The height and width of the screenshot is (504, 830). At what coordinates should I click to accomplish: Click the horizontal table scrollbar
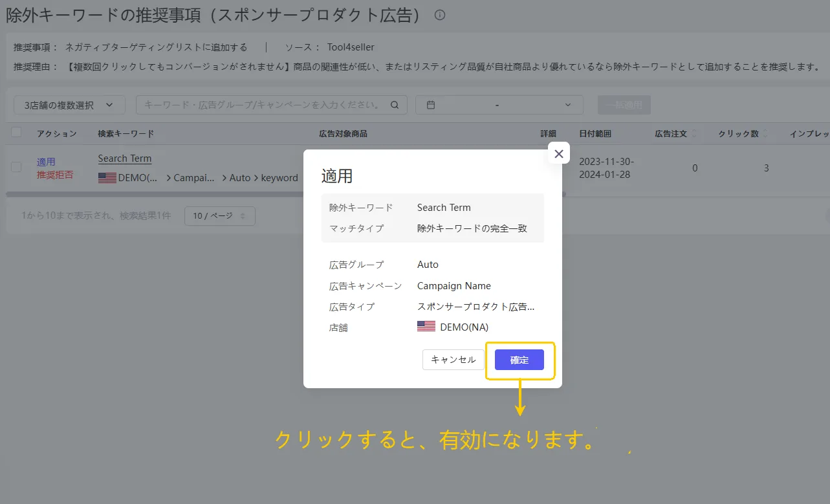click(285, 194)
